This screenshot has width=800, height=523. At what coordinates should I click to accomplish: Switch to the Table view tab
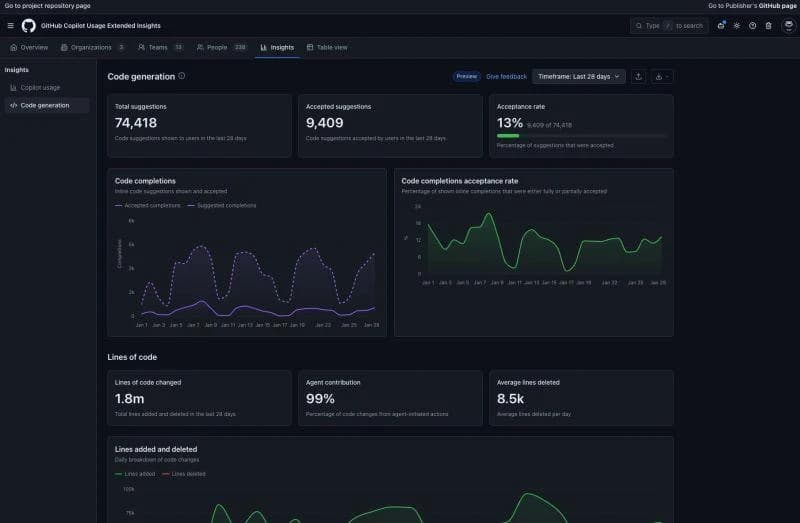(327, 47)
